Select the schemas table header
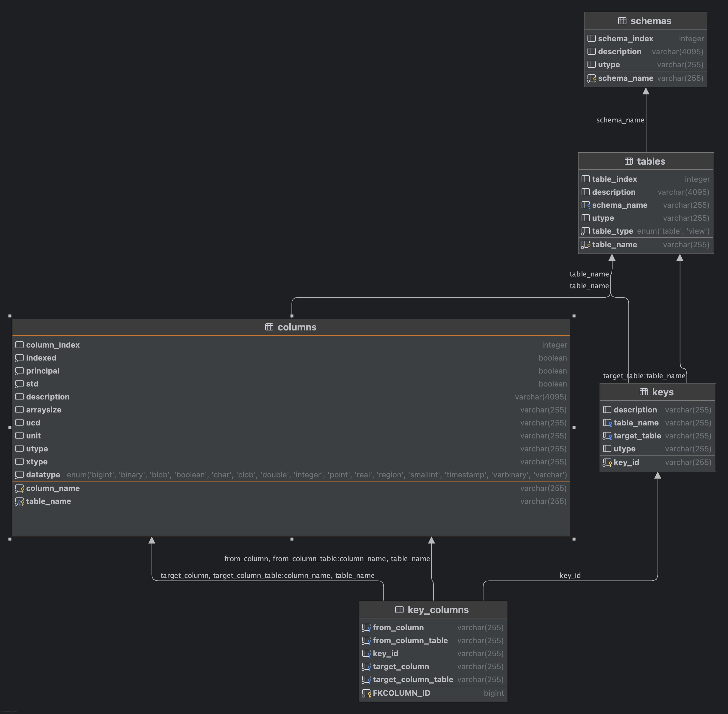Image resolution: width=728 pixels, height=714 pixels. coord(646,21)
